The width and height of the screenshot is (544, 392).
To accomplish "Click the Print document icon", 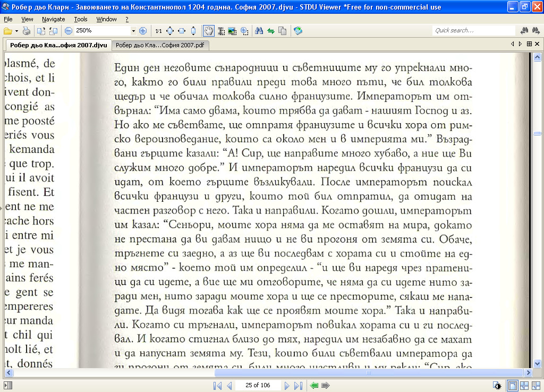I will point(27,31).
